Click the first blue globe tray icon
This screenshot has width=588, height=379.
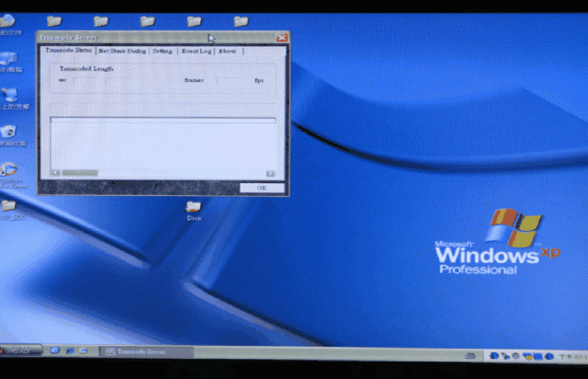click(494, 355)
